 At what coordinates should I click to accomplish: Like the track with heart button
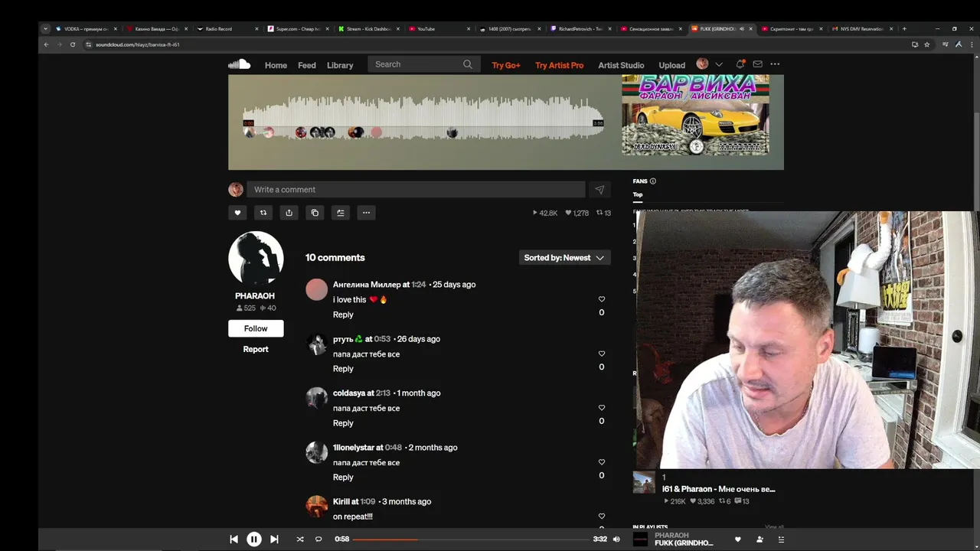pyautogui.click(x=237, y=213)
